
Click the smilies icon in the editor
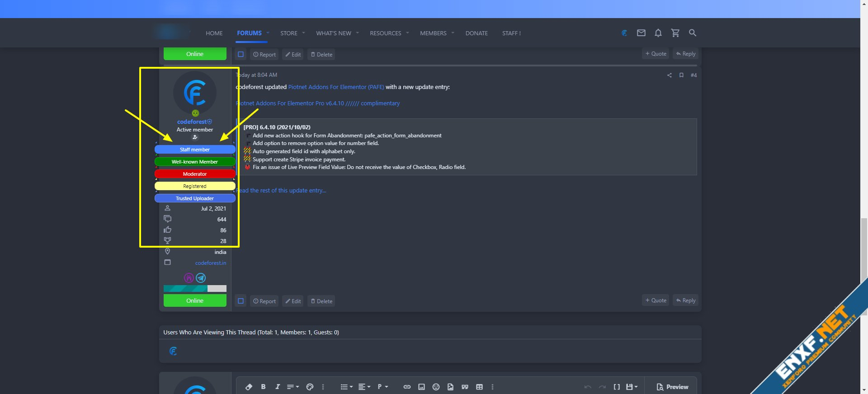coord(436,387)
